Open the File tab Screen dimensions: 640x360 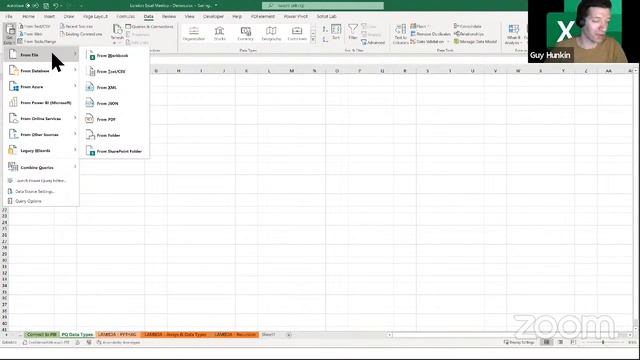(x=9, y=16)
